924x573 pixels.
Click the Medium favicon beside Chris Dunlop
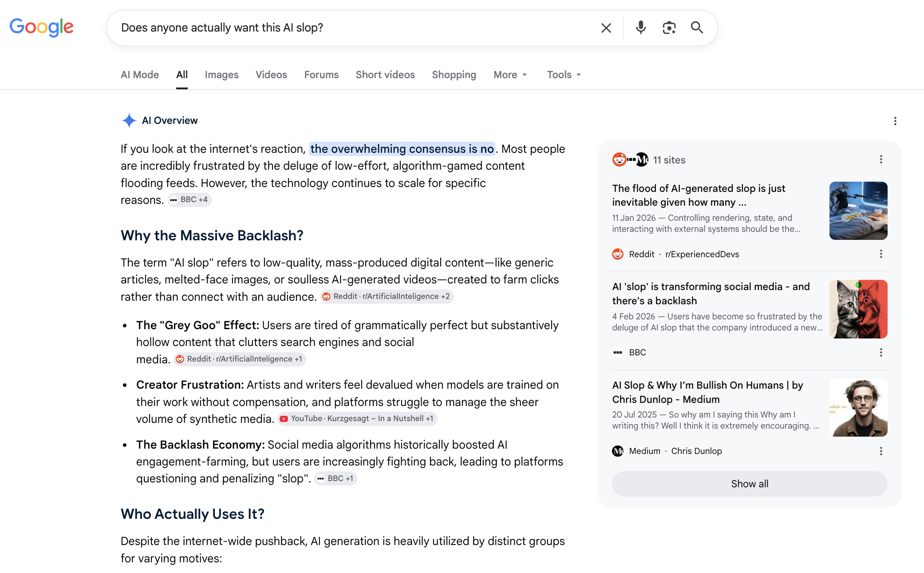[618, 451]
